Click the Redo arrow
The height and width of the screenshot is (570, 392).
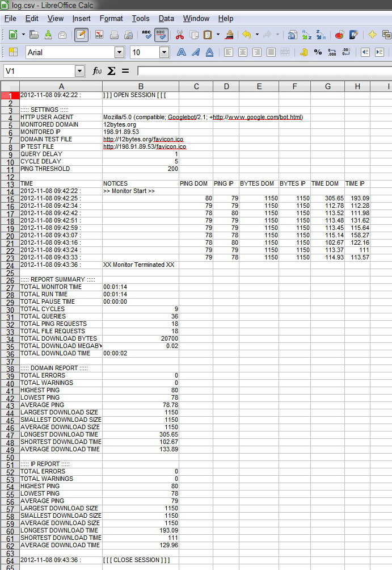point(267,35)
